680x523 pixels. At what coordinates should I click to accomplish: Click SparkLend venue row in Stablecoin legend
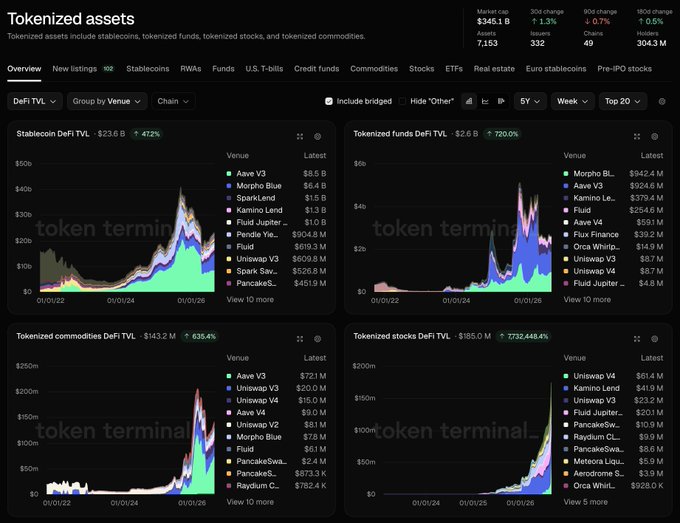[x=276, y=198]
